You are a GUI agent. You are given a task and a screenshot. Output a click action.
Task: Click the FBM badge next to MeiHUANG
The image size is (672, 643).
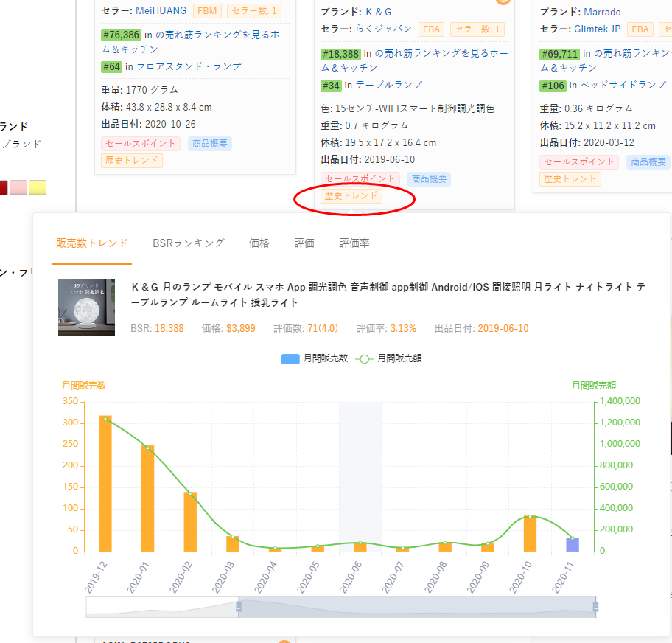(x=206, y=11)
